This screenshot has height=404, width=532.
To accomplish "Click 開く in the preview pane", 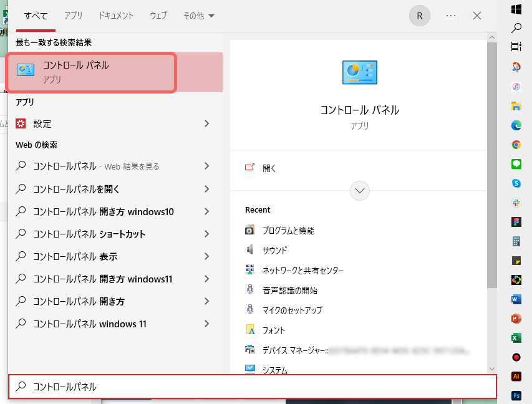I will [269, 168].
